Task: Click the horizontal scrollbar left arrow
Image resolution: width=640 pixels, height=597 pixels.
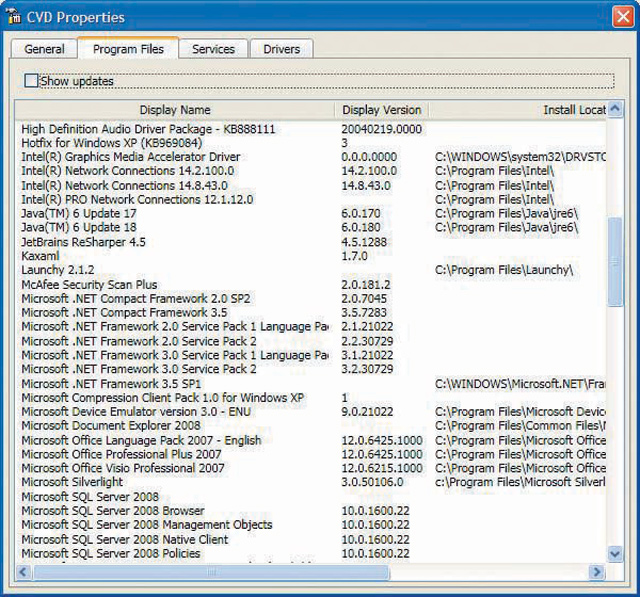Action: coord(23,572)
